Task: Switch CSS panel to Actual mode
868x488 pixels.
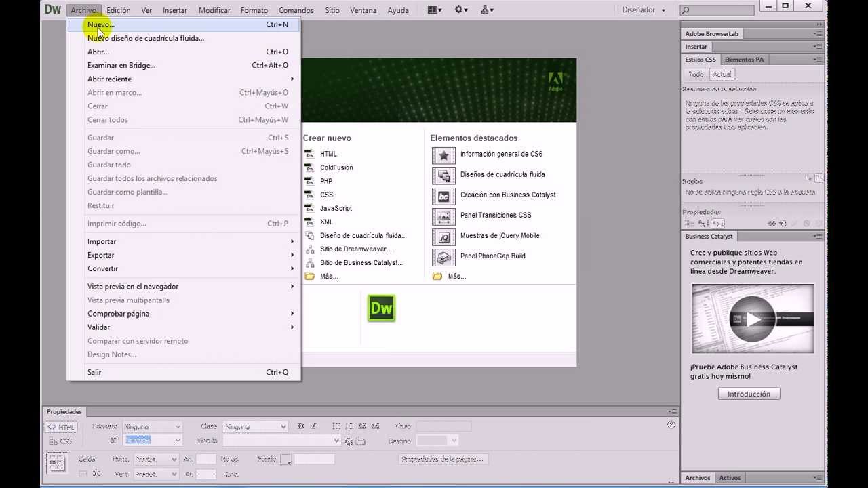Action: (x=722, y=75)
